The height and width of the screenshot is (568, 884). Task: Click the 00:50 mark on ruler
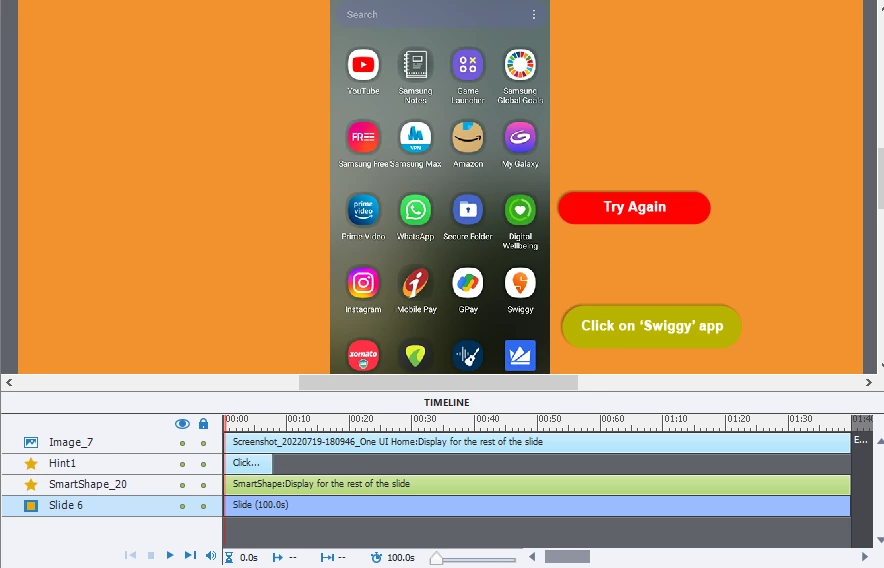pos(549,419)
